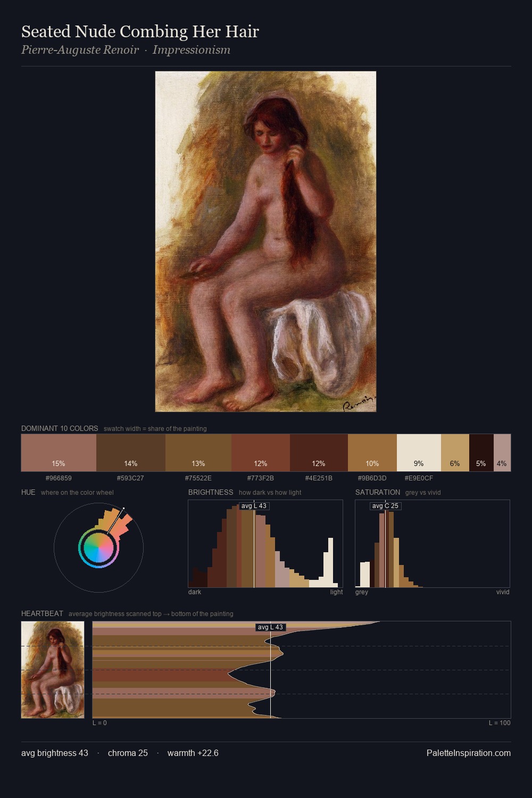Click the 'grey' saturation axis label
The height and width of the screenshot is (798, 532).
click(x=362, y=592)
